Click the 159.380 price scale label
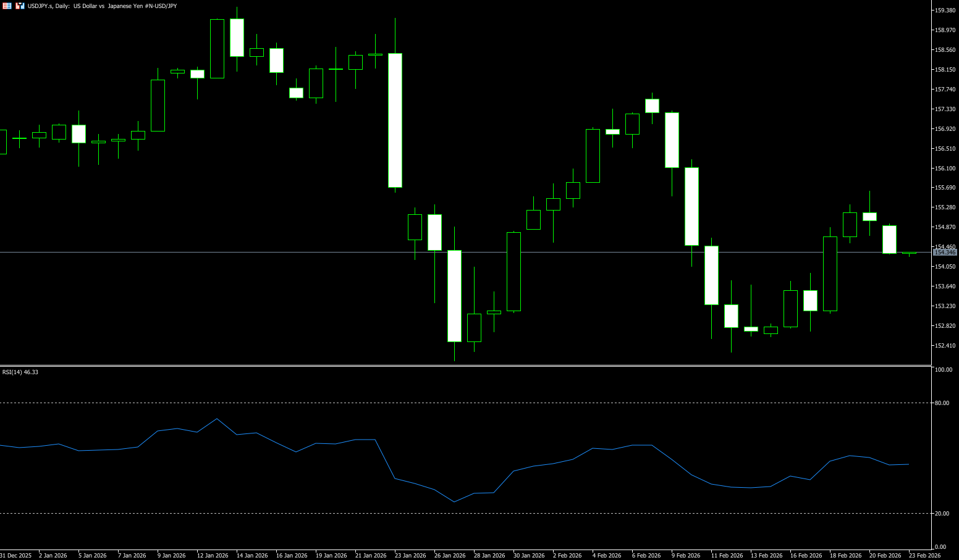959x560 pixels. pos(945,10)
